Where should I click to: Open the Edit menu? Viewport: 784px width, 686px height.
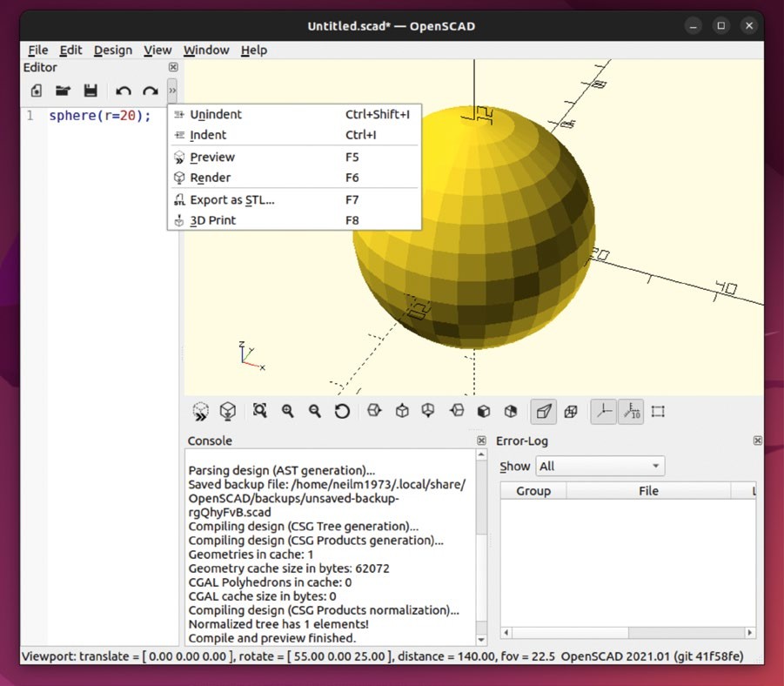pyautogui.click(x=70, y=50)
